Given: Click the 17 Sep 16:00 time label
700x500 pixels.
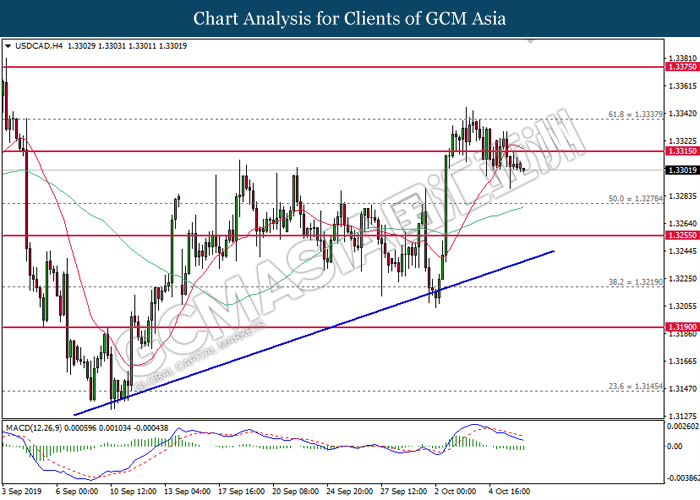Looking at the screenshot, I should coord(242,491).
